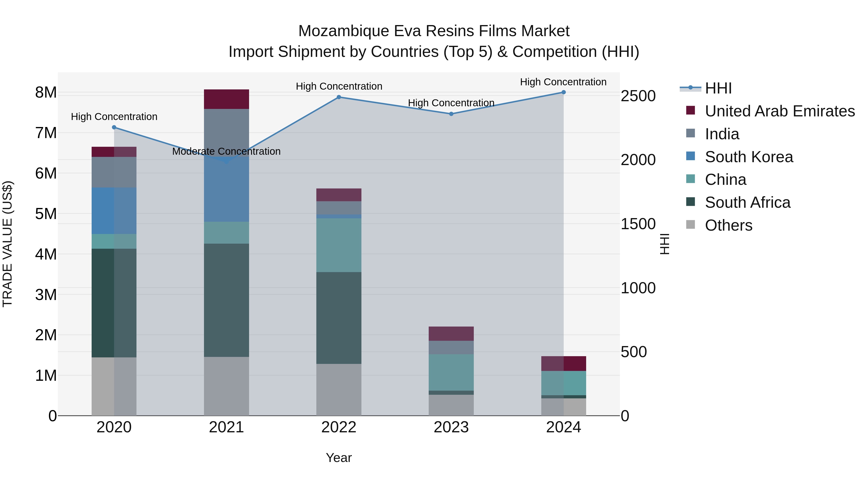Screen dimensions: 868x488
Task: Click the 'High Concentration' label above 2020
Action: 114,117
